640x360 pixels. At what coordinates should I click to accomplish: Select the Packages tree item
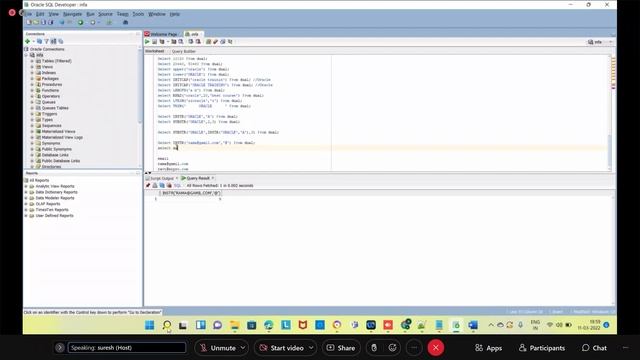click(x=50, y=78)
